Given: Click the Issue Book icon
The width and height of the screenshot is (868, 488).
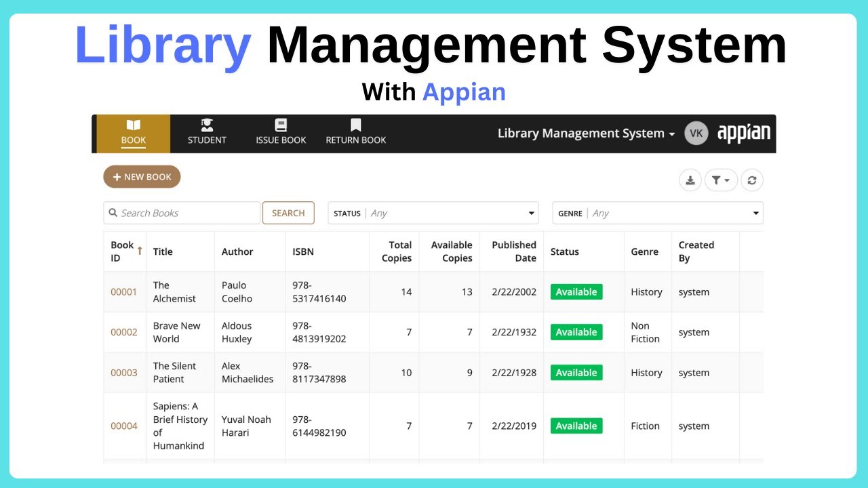Looking at the screenshot, I should coord(281,125).
